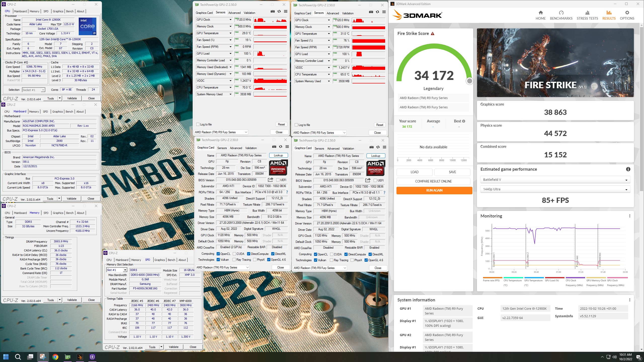Click COMPARE RESULT ONLINE button

pos(433,181)
